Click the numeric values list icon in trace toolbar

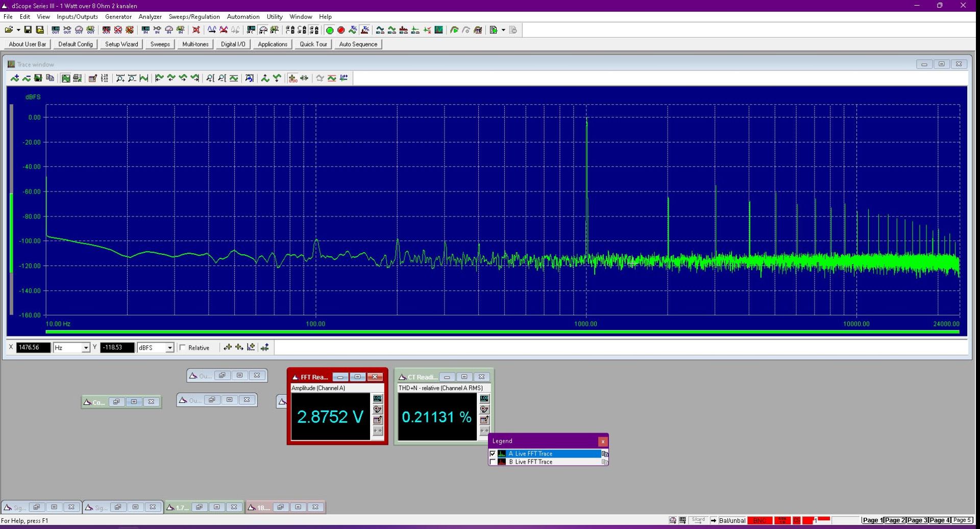[x=104, y=78]
